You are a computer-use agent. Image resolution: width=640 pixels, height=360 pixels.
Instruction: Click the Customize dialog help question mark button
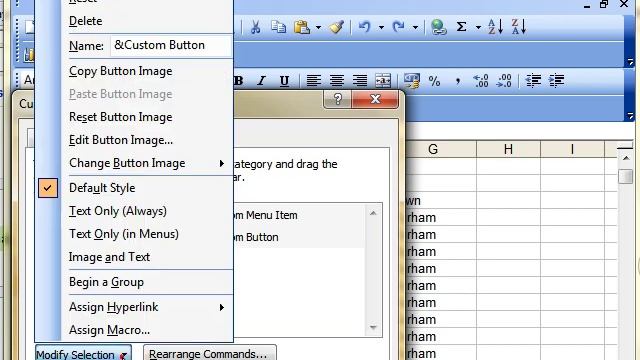(338, 99)
